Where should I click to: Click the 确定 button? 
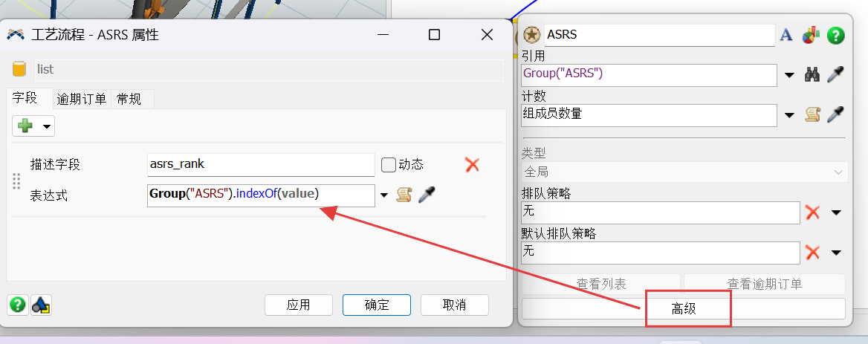pyautogui.click(x=377, y=305)
